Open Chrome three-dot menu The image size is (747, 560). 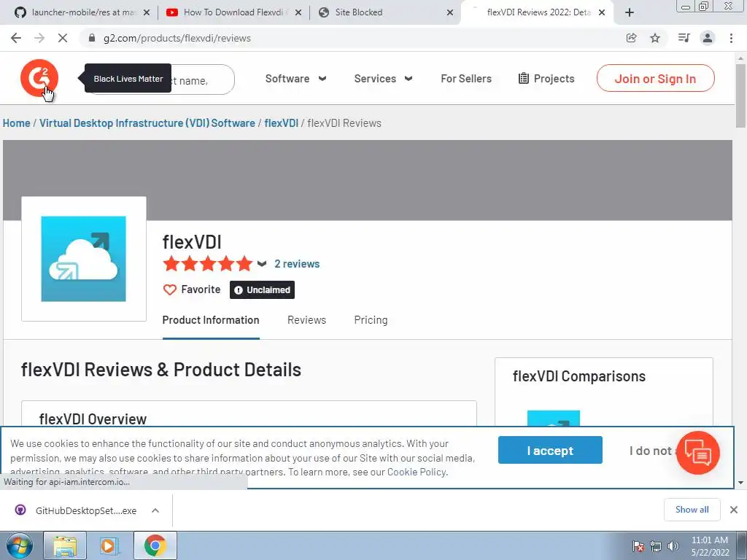click(731, 38)
